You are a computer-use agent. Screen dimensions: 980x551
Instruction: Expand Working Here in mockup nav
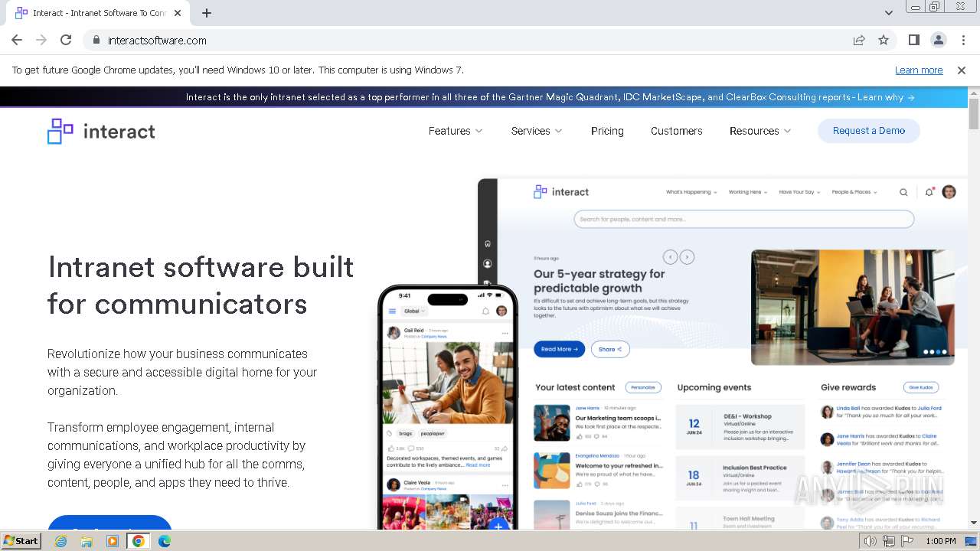coord(747,192)
